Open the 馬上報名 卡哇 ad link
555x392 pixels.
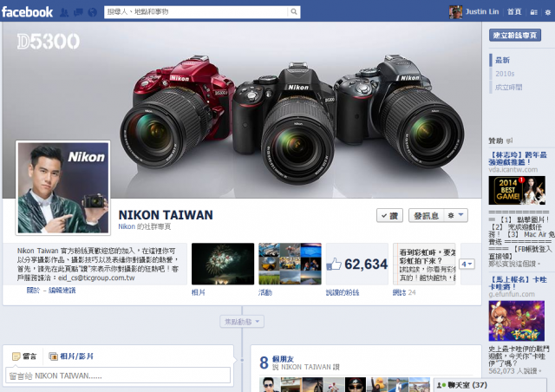pos(518,283)
